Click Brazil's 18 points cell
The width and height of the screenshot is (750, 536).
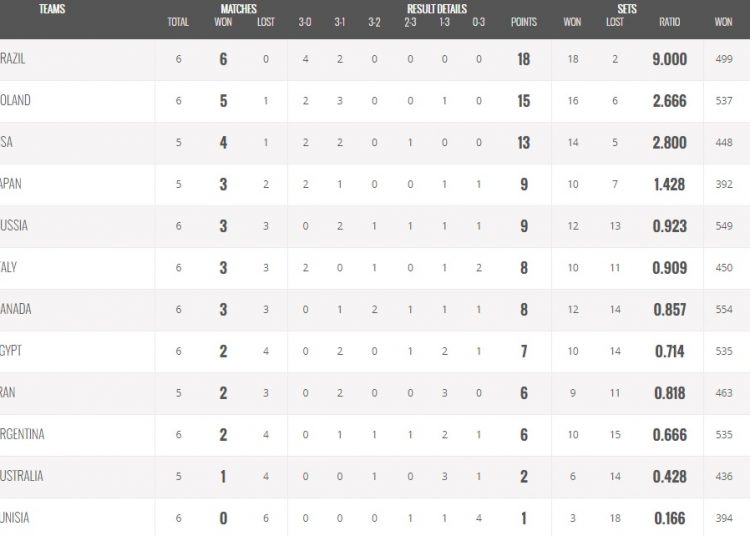(x=523, y=59)
